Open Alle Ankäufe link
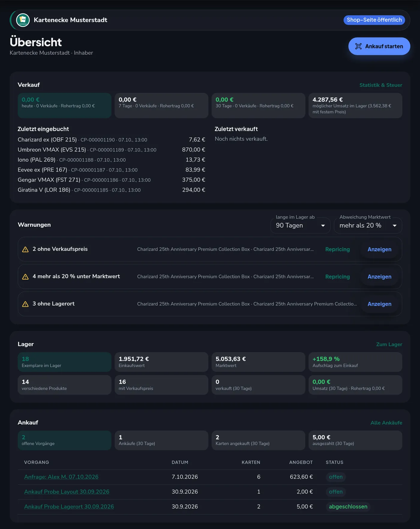The height and width of the screenshot is (529, 420). [386, 423]
